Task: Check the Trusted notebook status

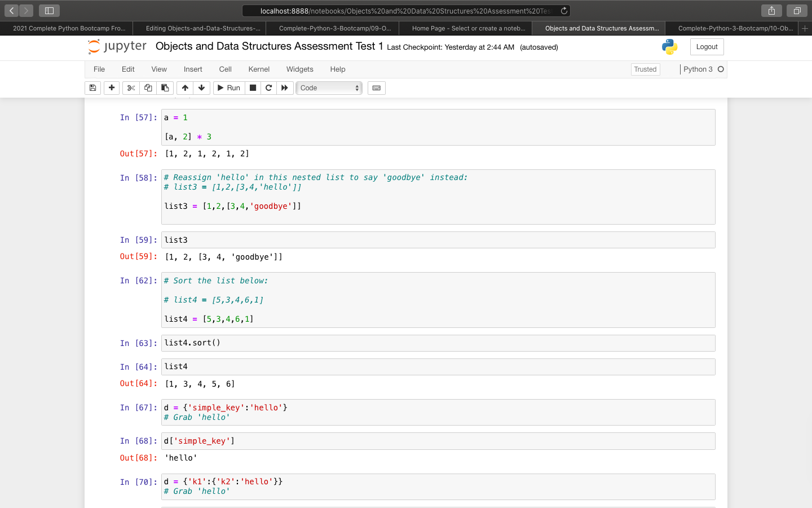Action: [645, 69]
